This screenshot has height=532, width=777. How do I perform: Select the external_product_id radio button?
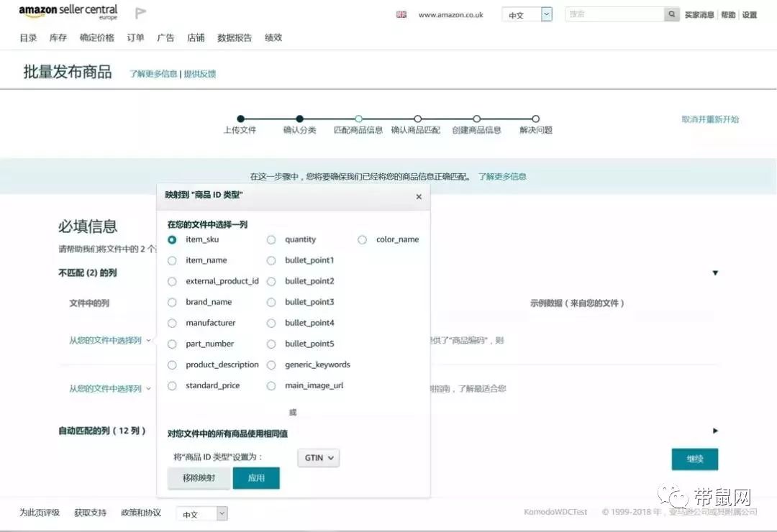(x=172, y=281)
